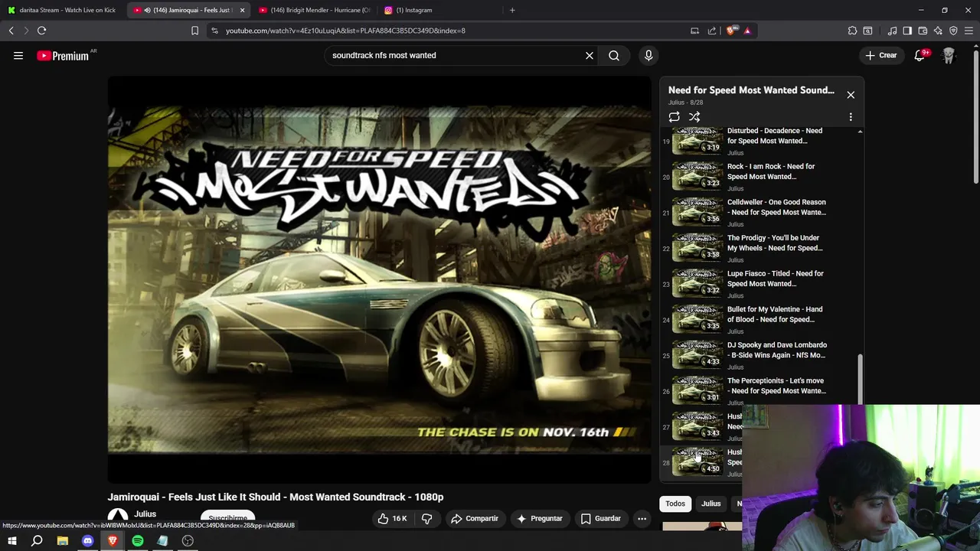Open the Crear upload menu
980x551 pixels.
(880, 55)
